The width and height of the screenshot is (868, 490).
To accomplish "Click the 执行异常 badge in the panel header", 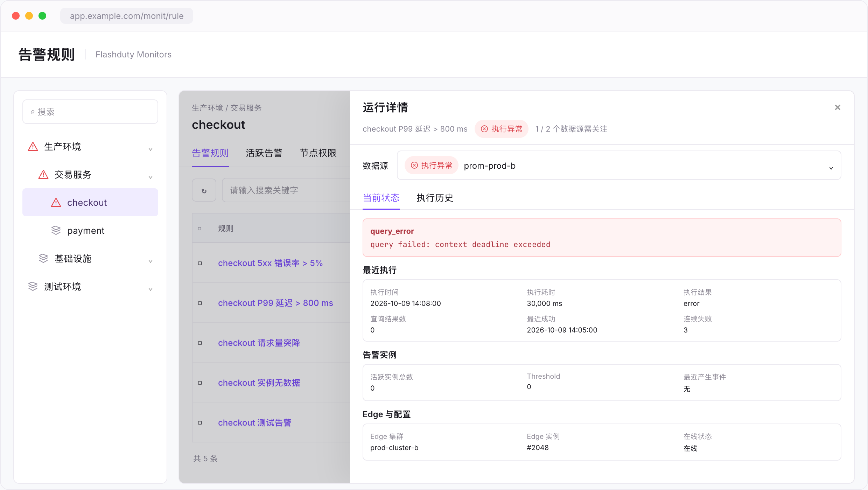I will point(502,129).
